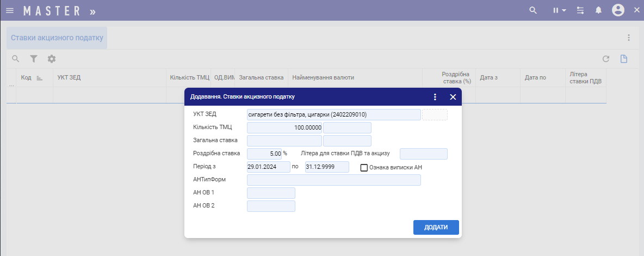Open the УКТ ЗЕД selection field

click(x=333, y=114)
